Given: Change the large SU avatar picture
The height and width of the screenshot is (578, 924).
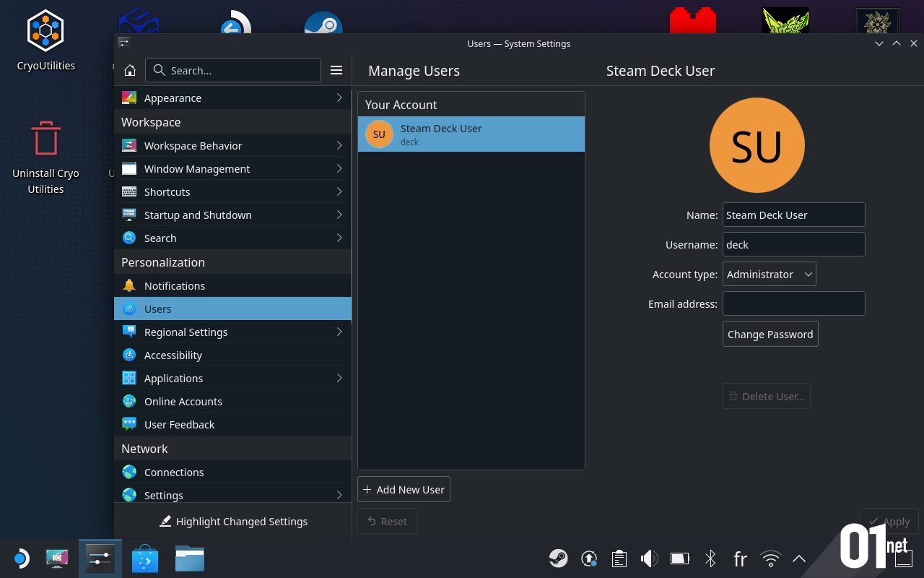Looking at the screenshot, I should 757,145.
